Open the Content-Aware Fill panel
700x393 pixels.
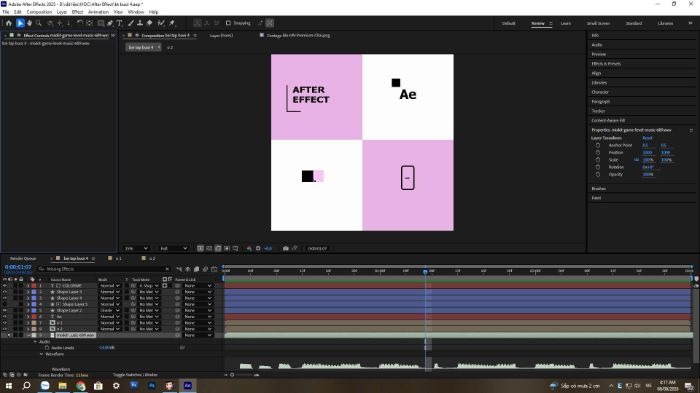[x=608, y=121]
